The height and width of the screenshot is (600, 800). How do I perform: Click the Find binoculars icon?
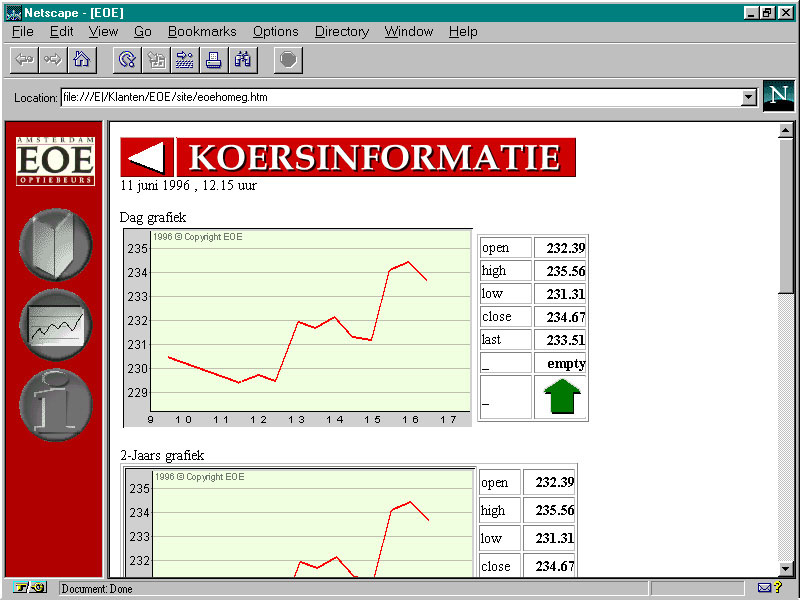click(x=243, y=60)
